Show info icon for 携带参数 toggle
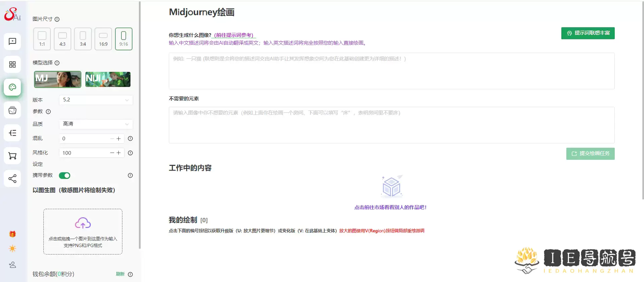 click(x=130, y=175)
